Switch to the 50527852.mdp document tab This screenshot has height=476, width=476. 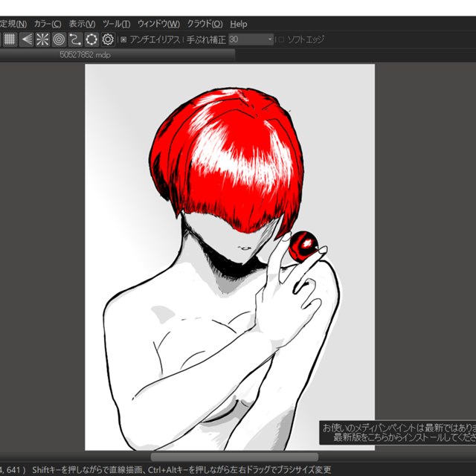coord(86,54)
